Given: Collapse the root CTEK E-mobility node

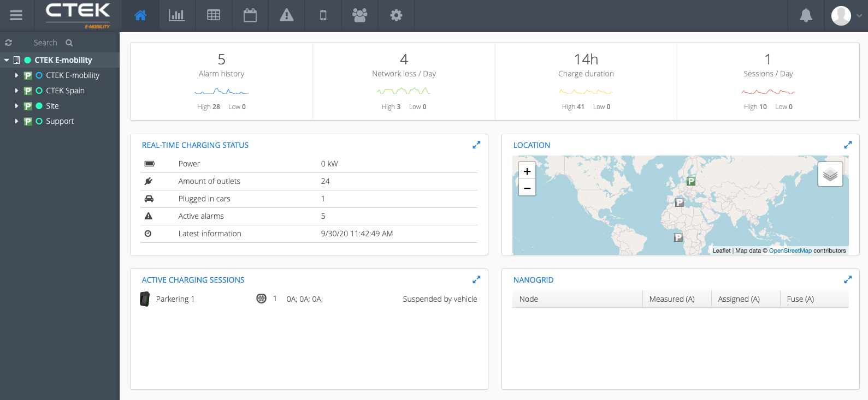Looking at the screenshot, I should tap(7, 60).
